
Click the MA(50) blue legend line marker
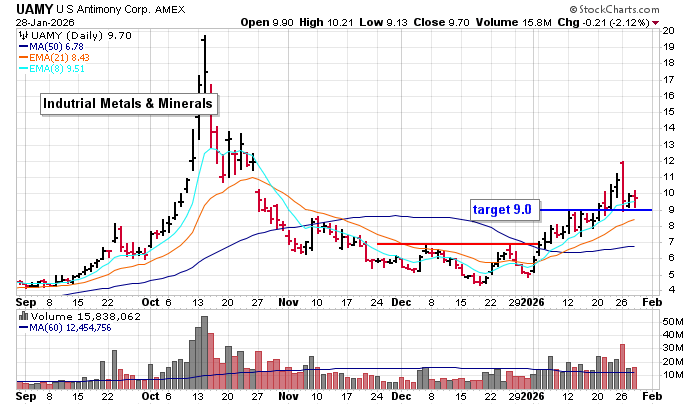(x=23, y=45)
